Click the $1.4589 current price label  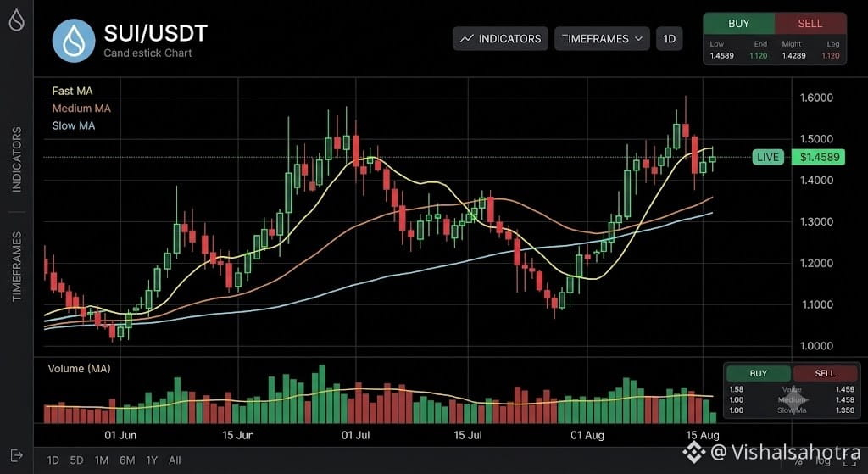tap(819, 157)
